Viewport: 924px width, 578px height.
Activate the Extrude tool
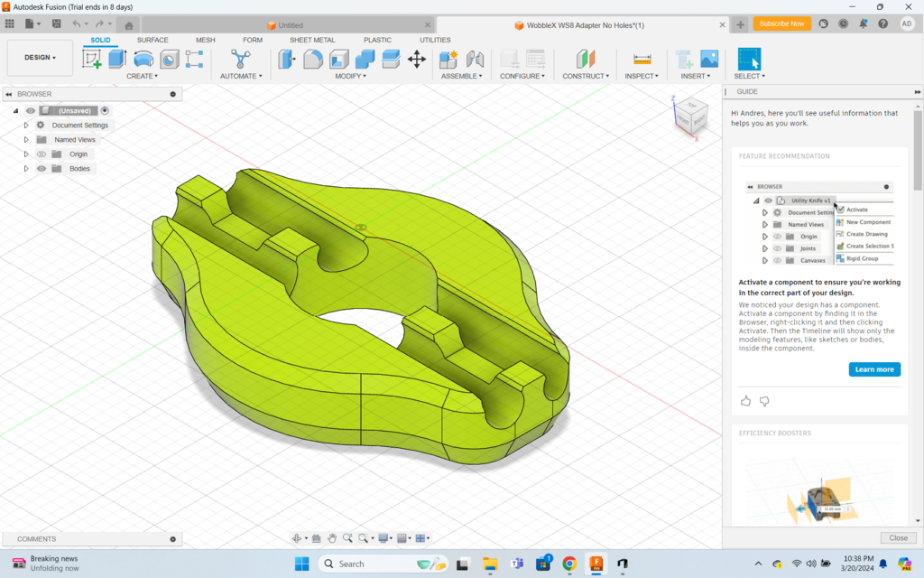click(x=115, y=57)
